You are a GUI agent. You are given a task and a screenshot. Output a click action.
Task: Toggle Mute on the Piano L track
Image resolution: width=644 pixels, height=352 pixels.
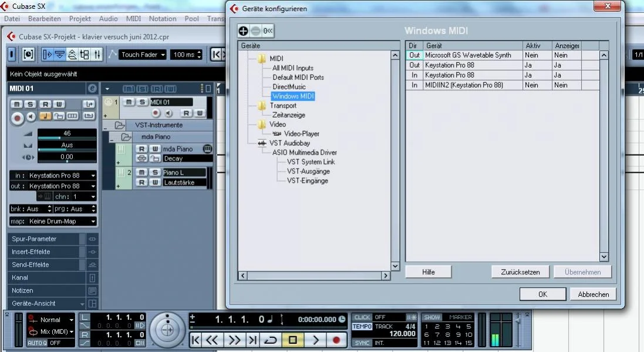click(x=141, y=172)
